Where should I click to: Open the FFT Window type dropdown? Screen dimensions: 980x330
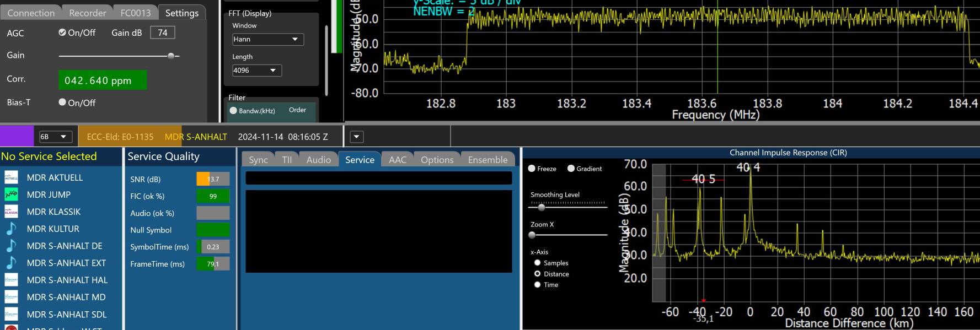(x=267, y=39)
